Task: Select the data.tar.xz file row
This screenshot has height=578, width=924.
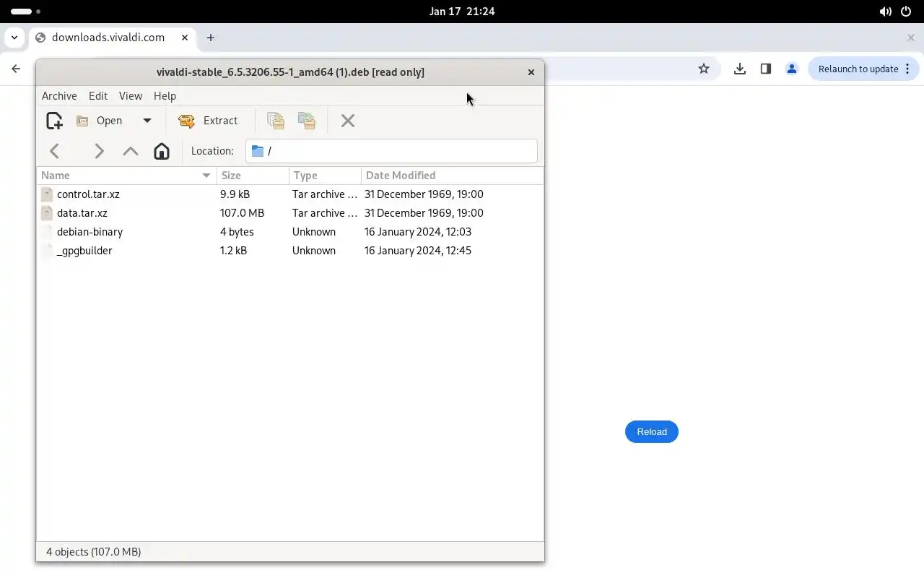Action: (290, 213)
